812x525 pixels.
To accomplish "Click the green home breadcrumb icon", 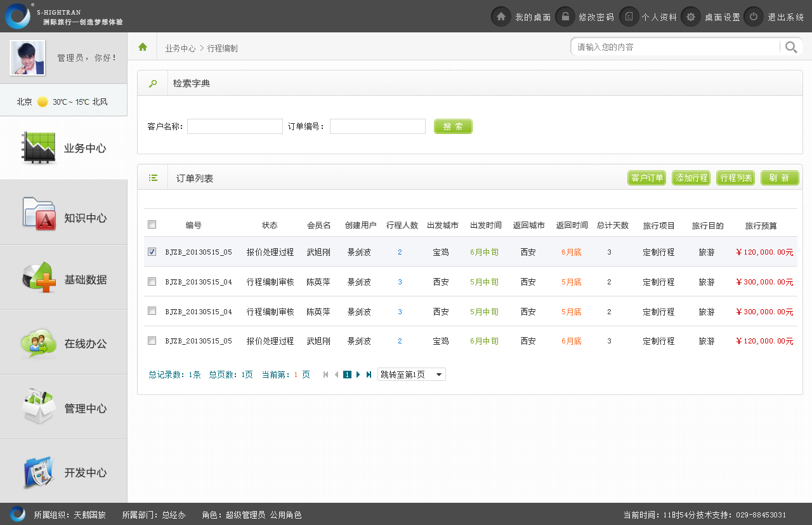I will point(143,47).
